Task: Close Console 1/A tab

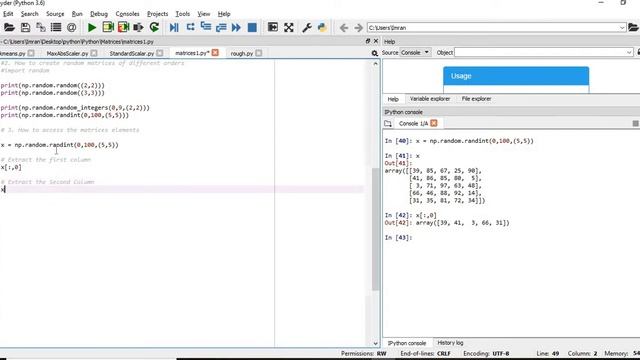Action: tap(434, 123)
